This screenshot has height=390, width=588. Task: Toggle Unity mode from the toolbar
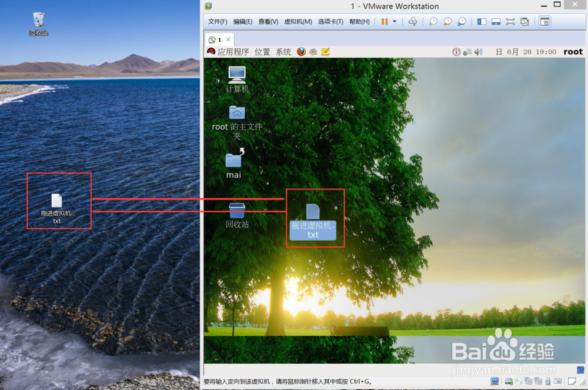tap(525, 21)
